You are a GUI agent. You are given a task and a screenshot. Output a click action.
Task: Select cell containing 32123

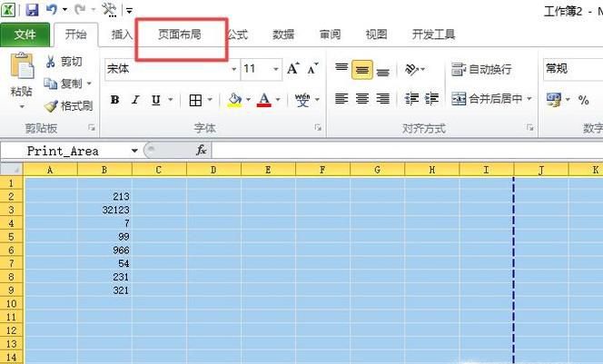104,210
